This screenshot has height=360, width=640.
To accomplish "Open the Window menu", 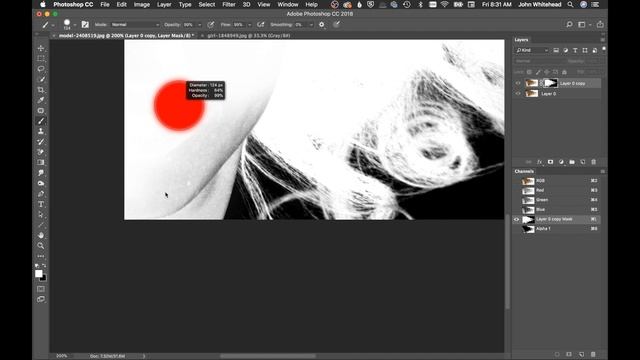I will click(x=288, y=4).
